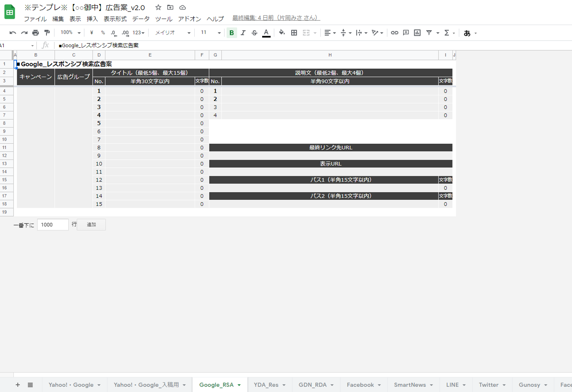572x392 pixels.
Task: Open the fill color bucket
Action: pos(282,33)
